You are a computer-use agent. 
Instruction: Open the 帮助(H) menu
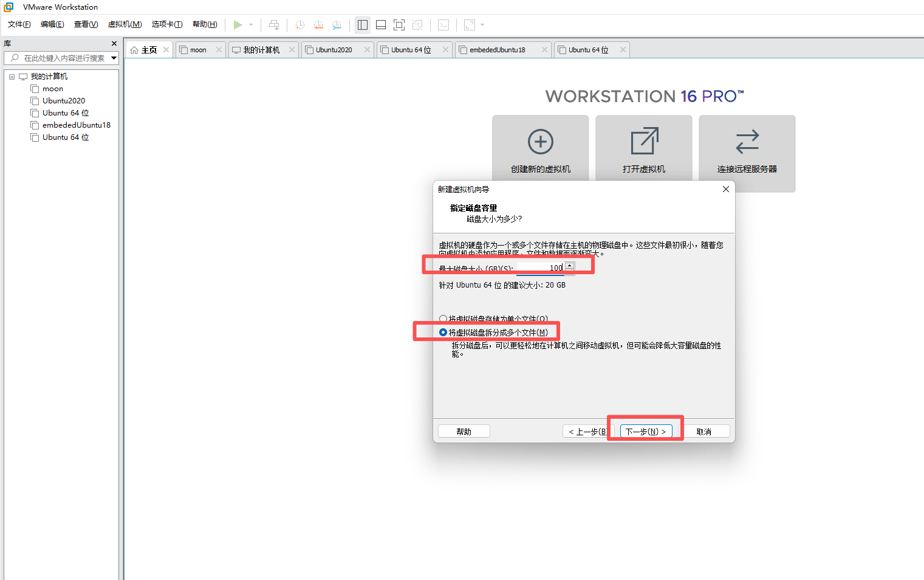click(x=205, y=24)
